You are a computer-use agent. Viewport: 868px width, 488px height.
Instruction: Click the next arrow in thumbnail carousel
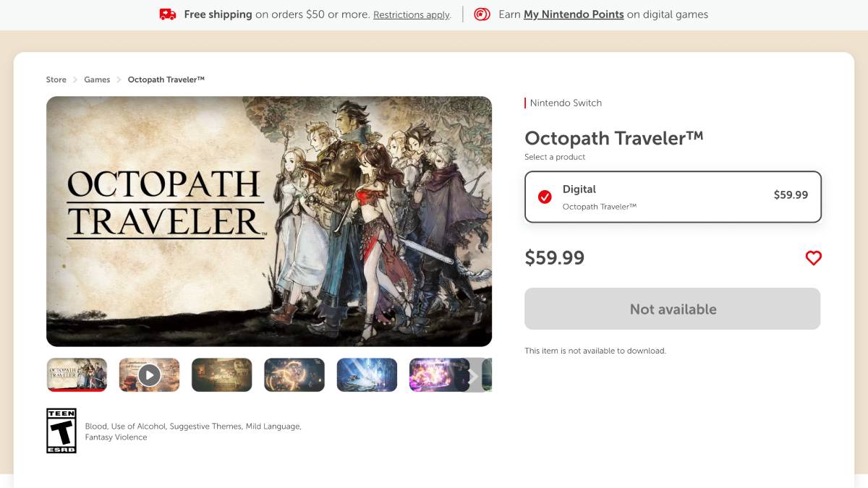(x=473, y=375)
